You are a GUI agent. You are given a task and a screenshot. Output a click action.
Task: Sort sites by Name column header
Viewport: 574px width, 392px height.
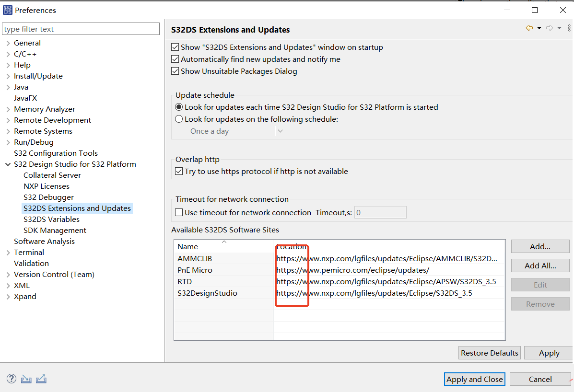point(223,246)
